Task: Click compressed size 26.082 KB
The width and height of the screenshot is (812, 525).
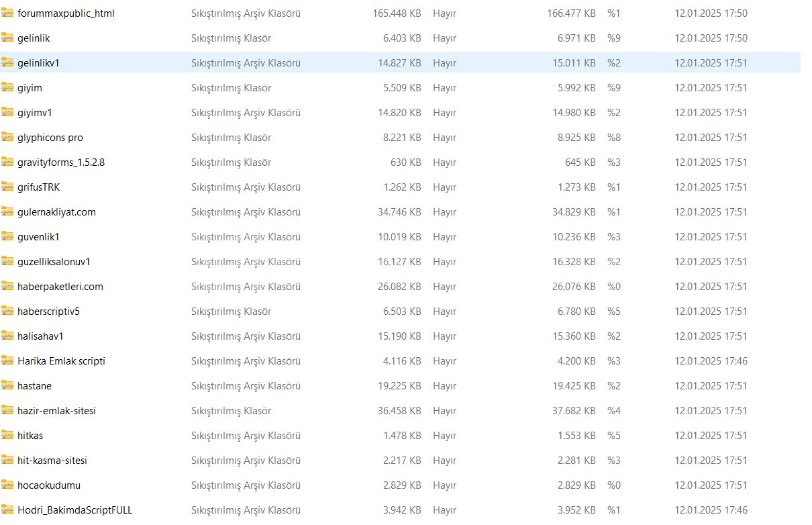Action: pos(399,287)
